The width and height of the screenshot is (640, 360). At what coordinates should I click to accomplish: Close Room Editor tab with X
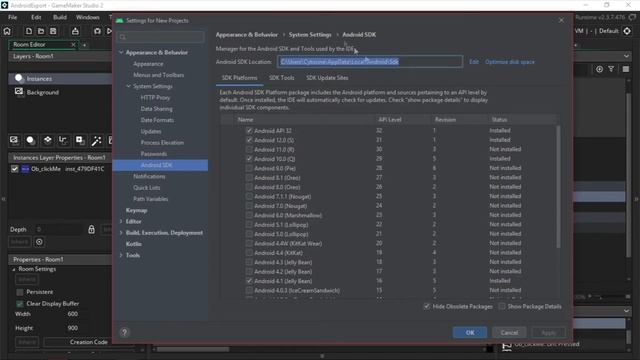point(73,44)
